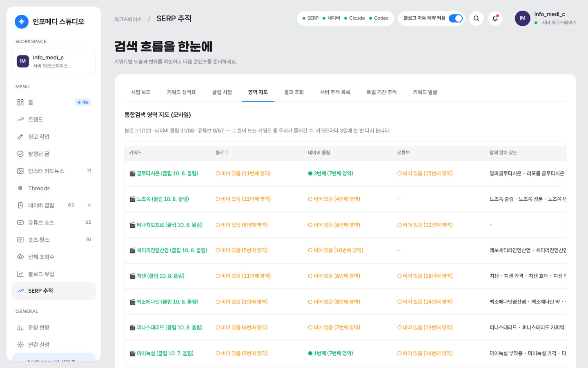The height and width of the screenshot is (368, 588).
Task: Switch to the 결과 조회 tab
Action: coord(294,92)
